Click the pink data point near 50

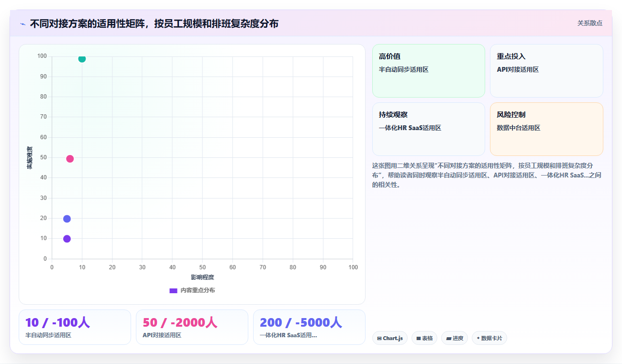[70, 159]
